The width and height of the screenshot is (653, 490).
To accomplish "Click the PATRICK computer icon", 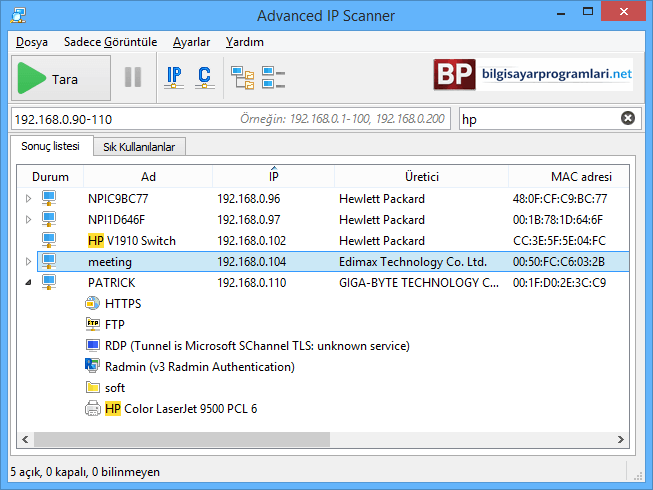I will tap(49, 282).
